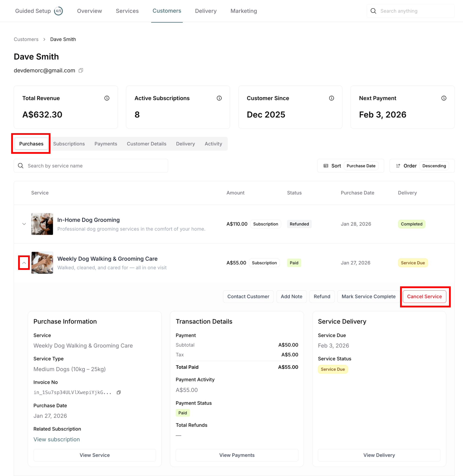
Task: Collapse the Weekly Dog Walking row
Action: point(24,263)
